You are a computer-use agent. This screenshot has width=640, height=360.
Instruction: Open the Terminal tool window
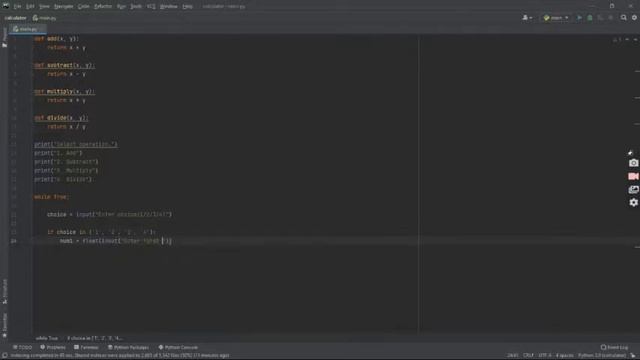86,347
